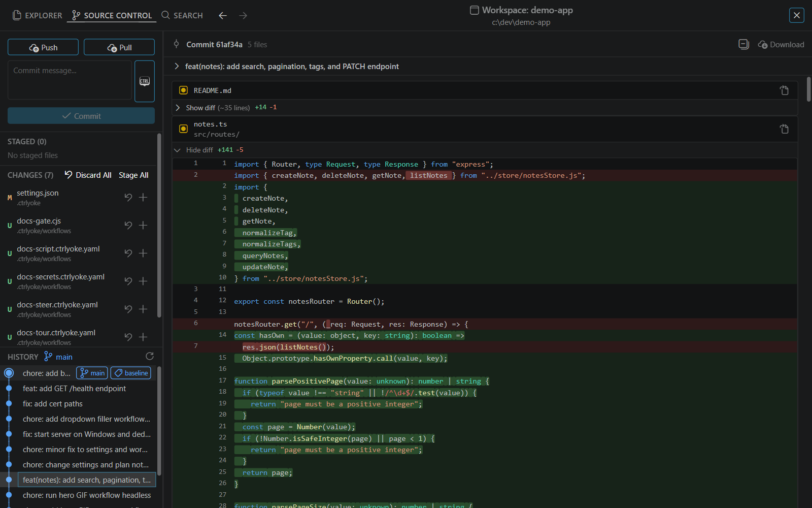Click the changes list scrollbar
812x508 pixels.
[159, 226]
